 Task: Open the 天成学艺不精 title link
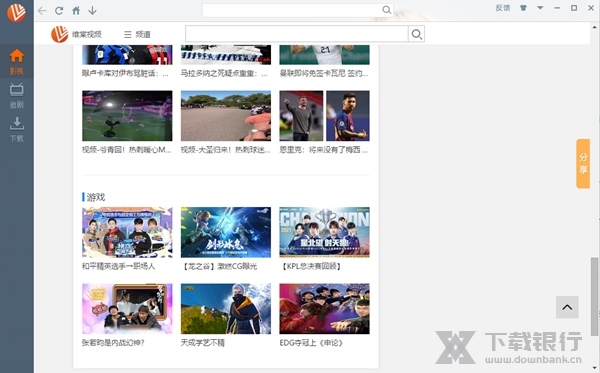(x=203, y=342)
